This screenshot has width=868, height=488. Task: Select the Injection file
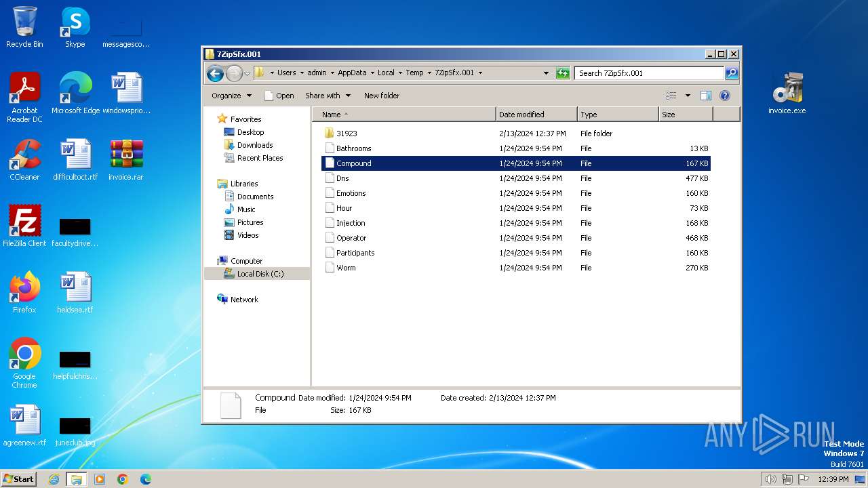click(515, 223)
